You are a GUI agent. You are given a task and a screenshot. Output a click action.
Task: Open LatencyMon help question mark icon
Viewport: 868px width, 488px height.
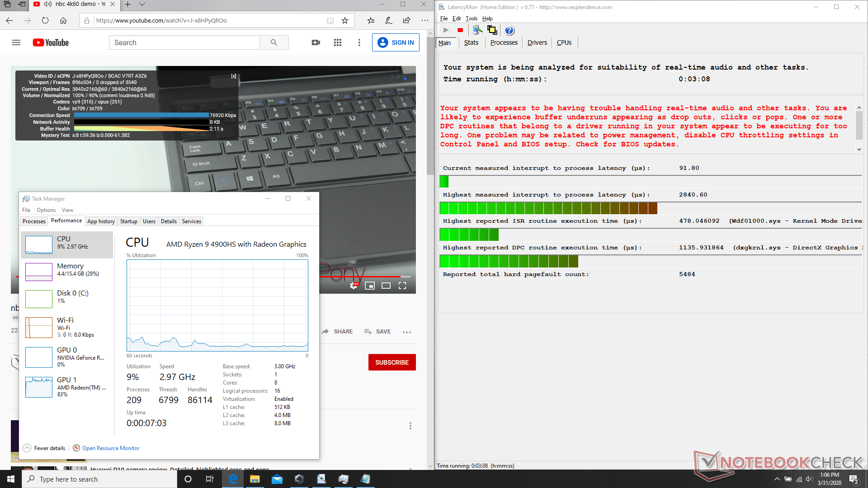[x=509, y=30]
